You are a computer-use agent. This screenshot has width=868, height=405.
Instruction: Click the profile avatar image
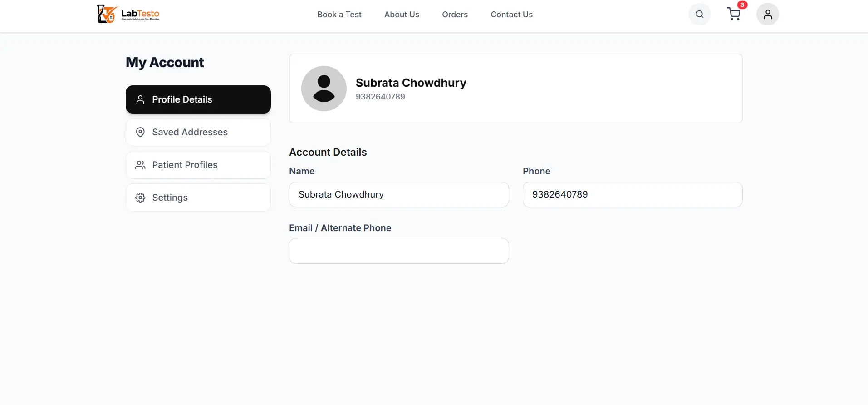click(x=324, y=89)
